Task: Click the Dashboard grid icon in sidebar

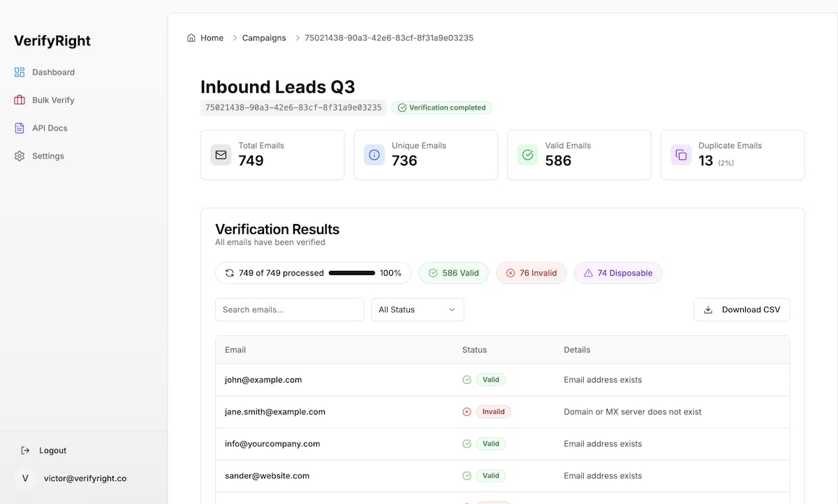Action: pyautogui.click(x=20, y=72)
